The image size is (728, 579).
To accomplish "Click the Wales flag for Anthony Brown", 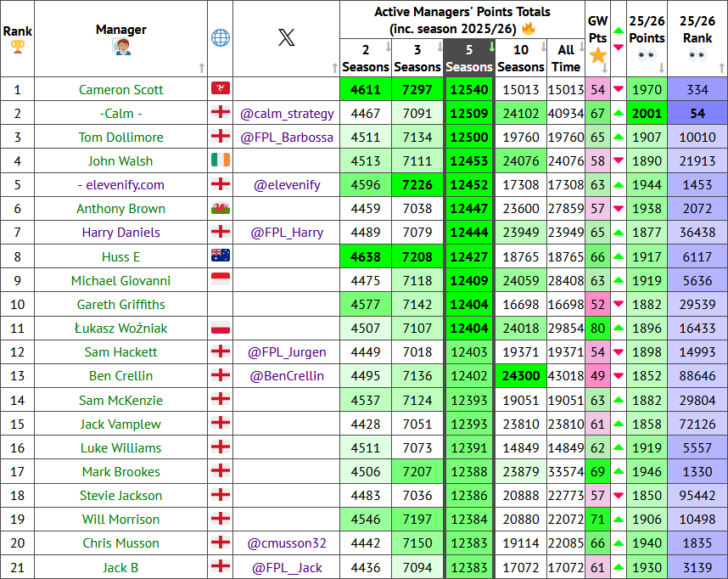I will click(x=221, y=208).
